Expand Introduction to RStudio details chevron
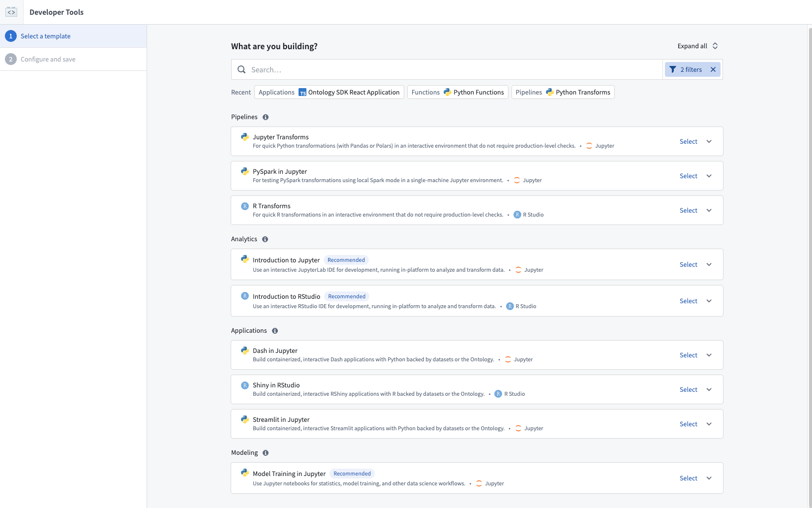The image size is (812, 508). click(x=709, y=301)
